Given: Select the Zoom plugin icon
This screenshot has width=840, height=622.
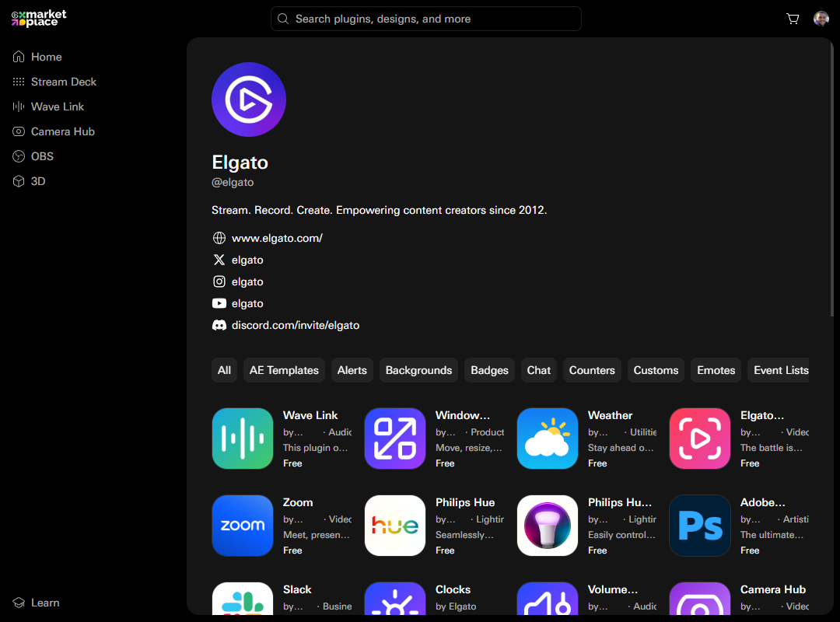Looking at the screenshot, I should click(x=243, y=526).
